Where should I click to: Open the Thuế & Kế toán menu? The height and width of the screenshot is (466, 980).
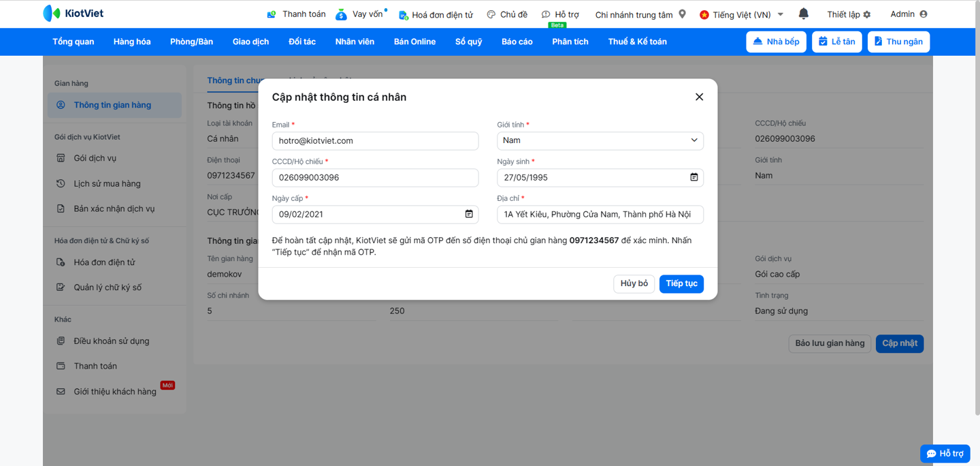(637, 42)
